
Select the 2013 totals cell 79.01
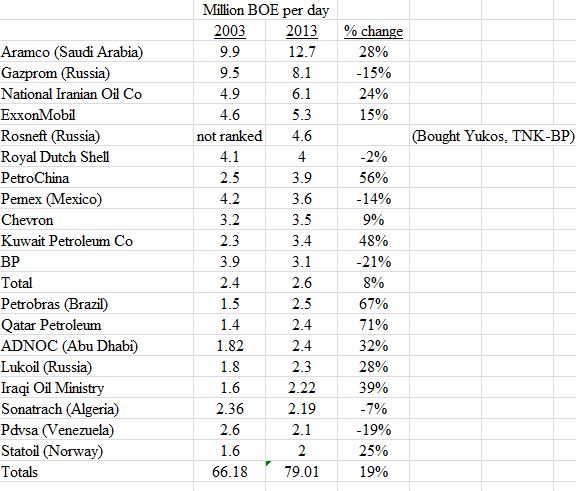coord(301,472)
